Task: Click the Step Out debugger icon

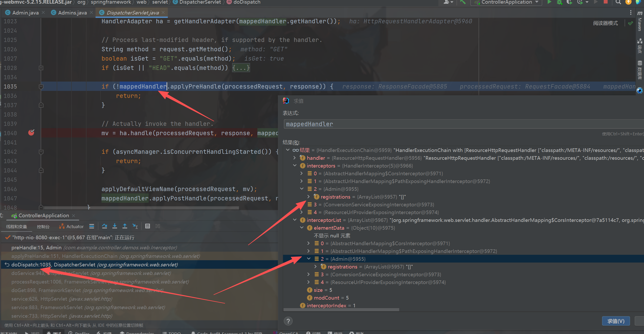Action: (x=125, y=226)
